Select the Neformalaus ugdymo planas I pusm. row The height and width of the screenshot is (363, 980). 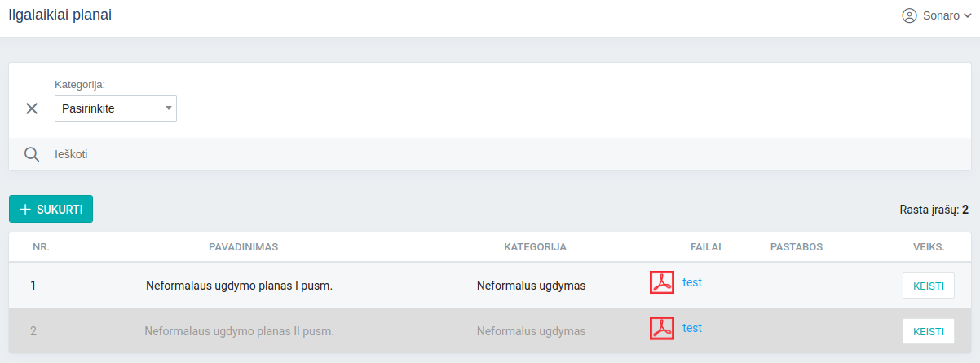pyautogui.click(x=239, y=286)
